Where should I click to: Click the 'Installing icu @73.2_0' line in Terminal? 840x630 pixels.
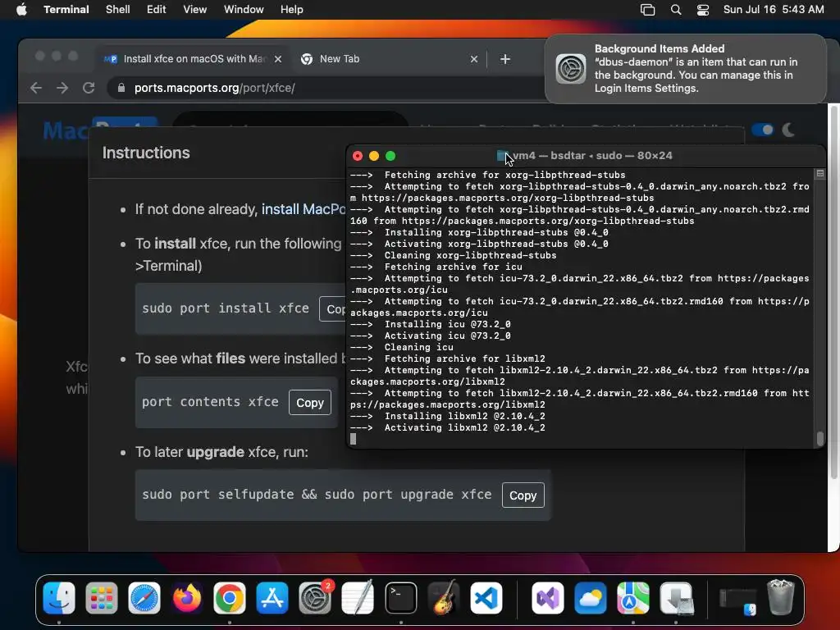click(x=430, y=324)
